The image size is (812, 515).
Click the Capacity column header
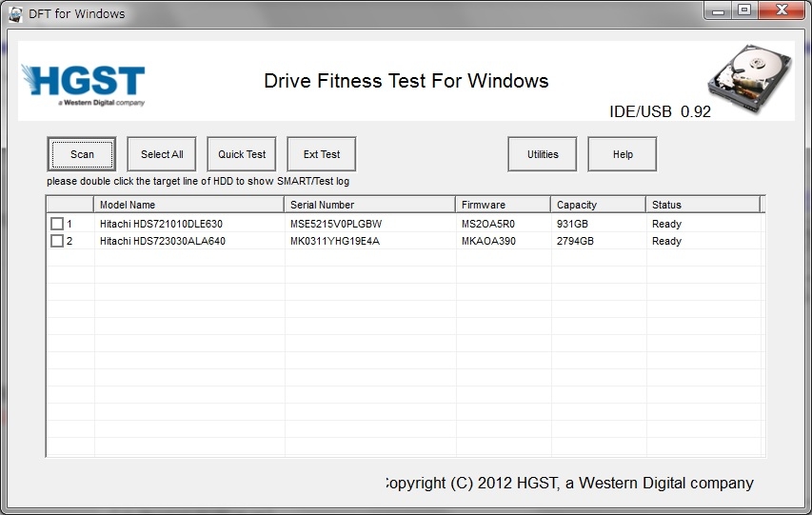[x=598, y=205]
